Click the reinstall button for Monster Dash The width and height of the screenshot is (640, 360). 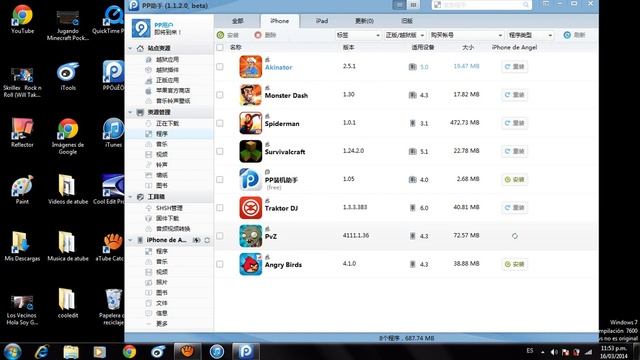tap(514, 95)
